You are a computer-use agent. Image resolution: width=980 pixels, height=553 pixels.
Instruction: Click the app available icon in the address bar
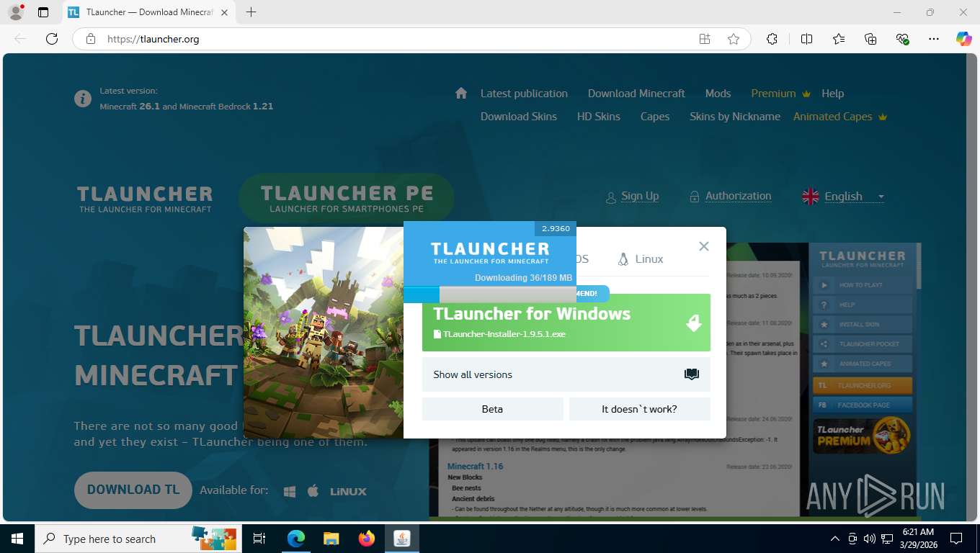click(705, 39)
